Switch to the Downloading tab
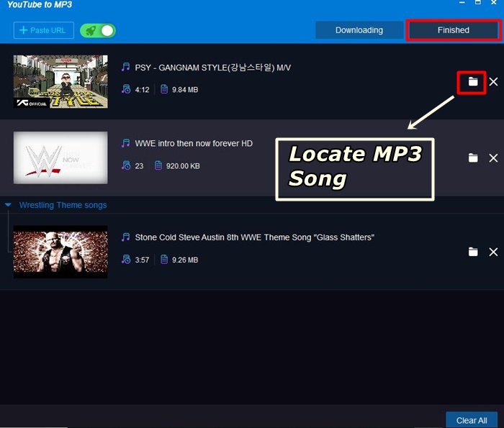 (x=359, y=30)
